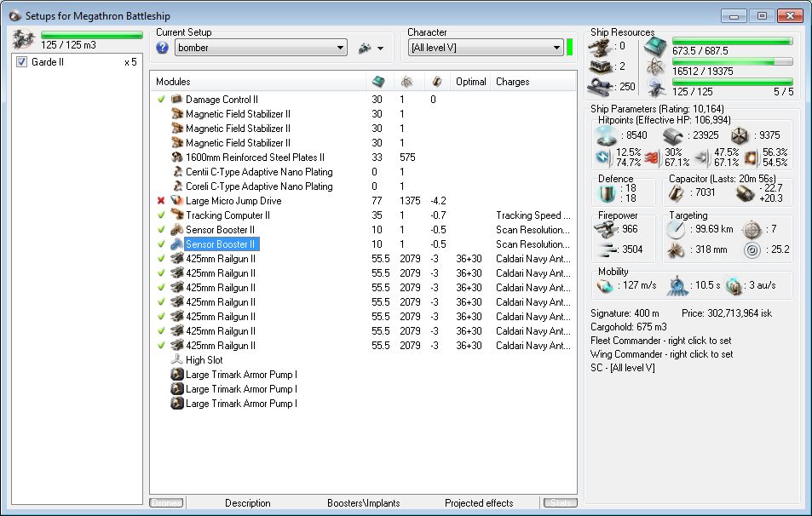Image resolution: width=812 pixels, height=516 pixels.
Task: Click the capacitor capacity icon showing 7031
Action: (x=676, y=193)
